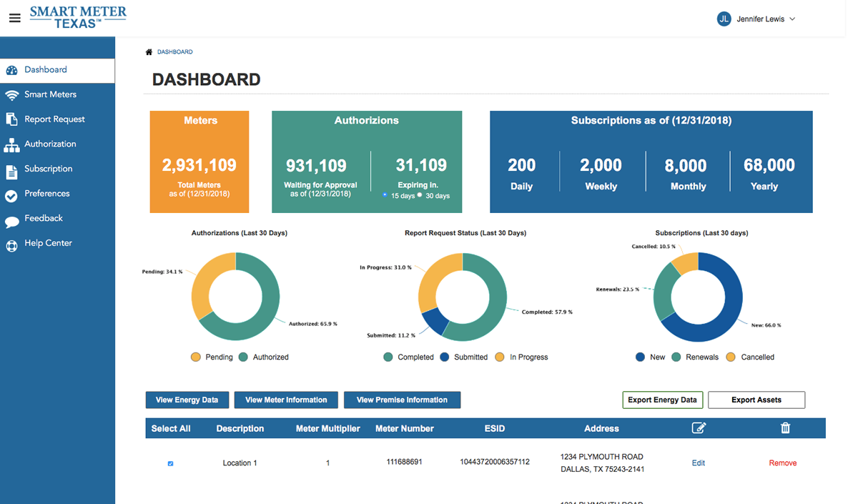Select the 30 days expiring radio button
The image size is (858, 504).
click(x=420, y=194)
